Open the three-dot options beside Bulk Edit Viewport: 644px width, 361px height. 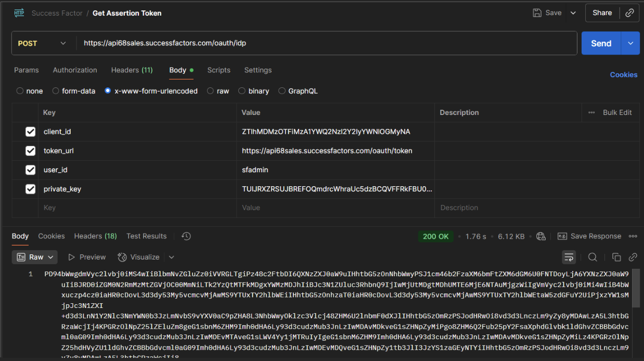[591, 112]
